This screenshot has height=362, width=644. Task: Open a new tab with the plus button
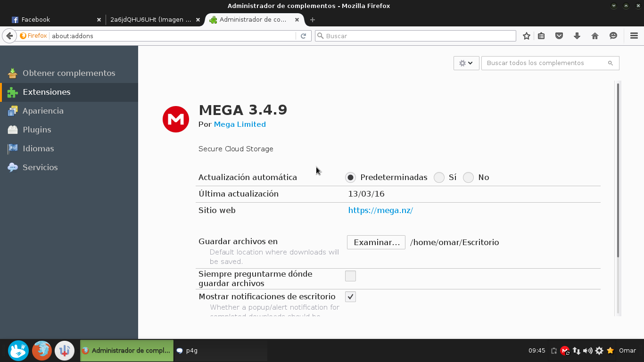313,20
